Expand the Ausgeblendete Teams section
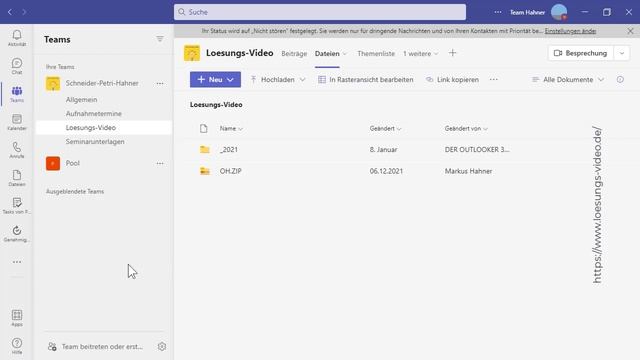The width and height of the screenshot is (640, 360). pyautogui.click(x=75, y=191)
